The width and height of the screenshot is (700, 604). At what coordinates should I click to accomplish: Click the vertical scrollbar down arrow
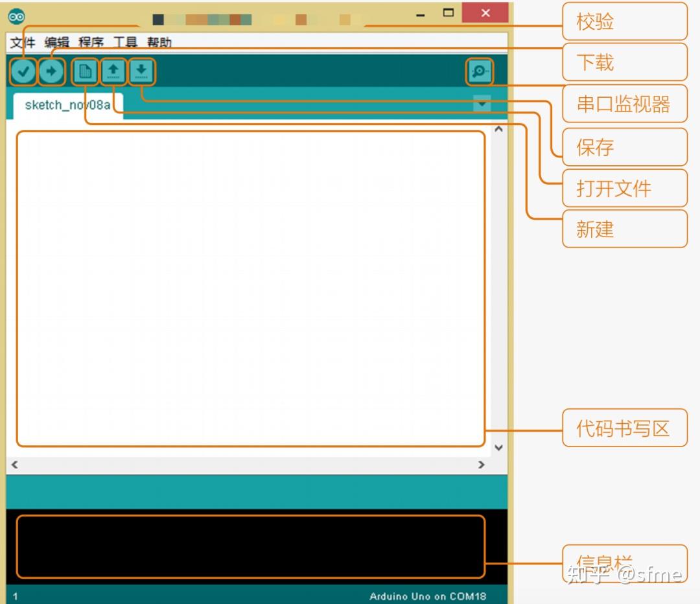[498, 447]
